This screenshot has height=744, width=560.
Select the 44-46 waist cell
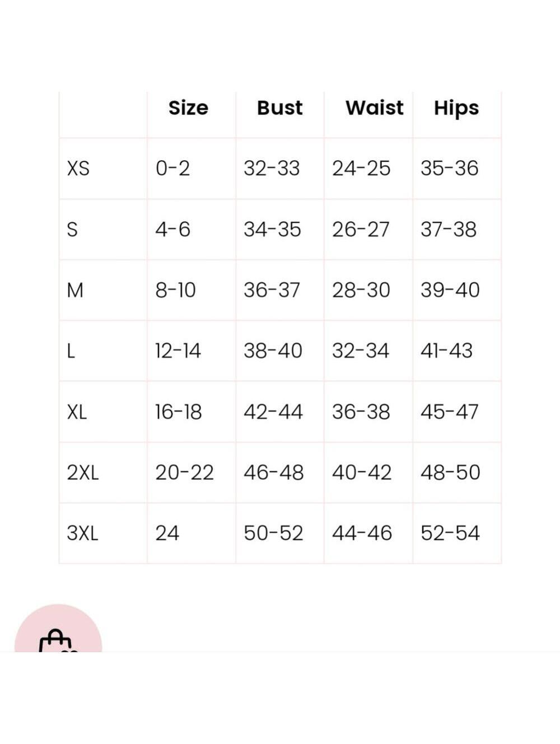(362, 533)
